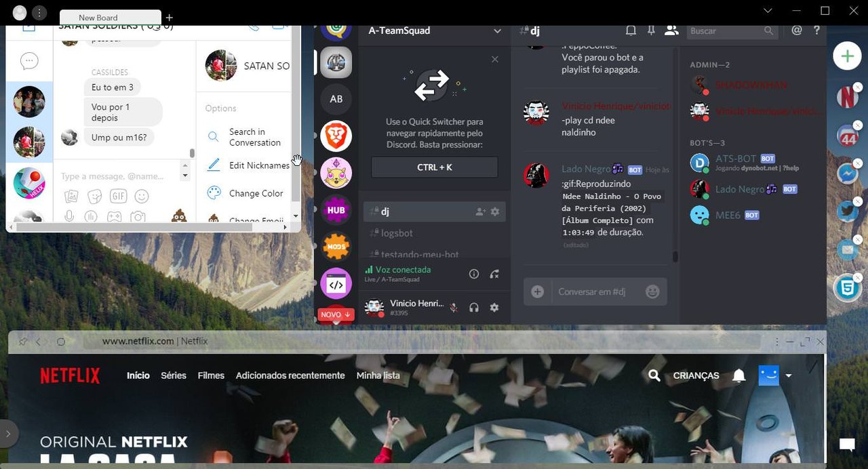Record a voice clip in Messenger
Image resolution: width=868 pixels, height=469 pixels.
69,216
